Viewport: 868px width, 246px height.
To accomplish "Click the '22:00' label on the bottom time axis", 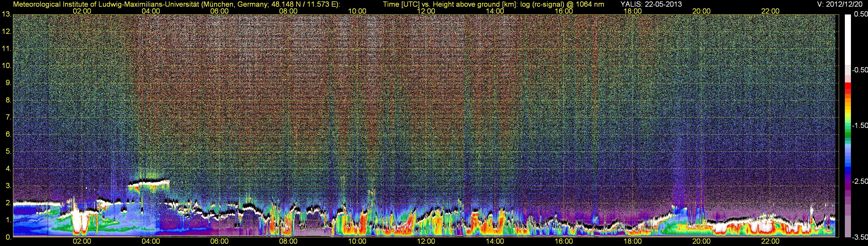I will [770, 241].
